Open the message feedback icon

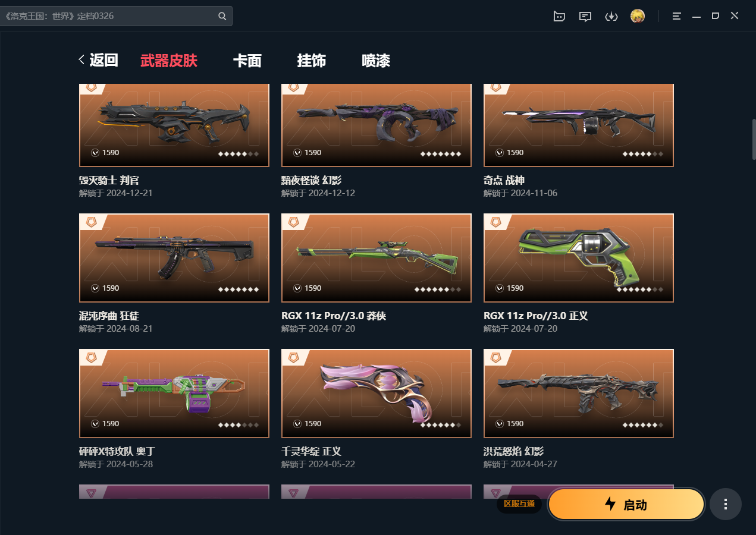pyautogui.click(x=585, y=16)
